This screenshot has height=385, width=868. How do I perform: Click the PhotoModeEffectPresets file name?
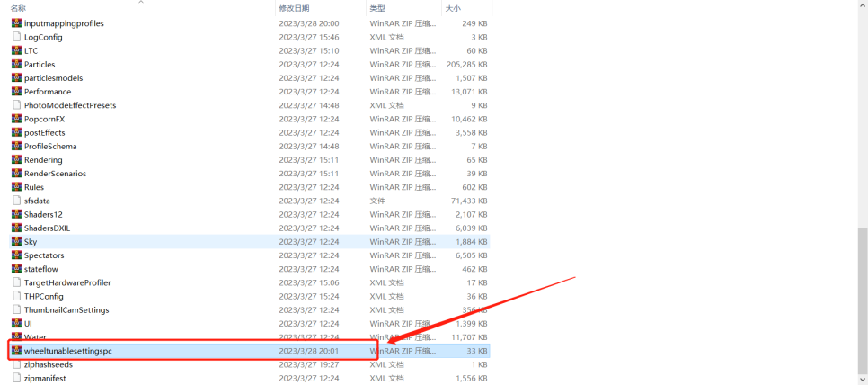(x=70, y=105)
